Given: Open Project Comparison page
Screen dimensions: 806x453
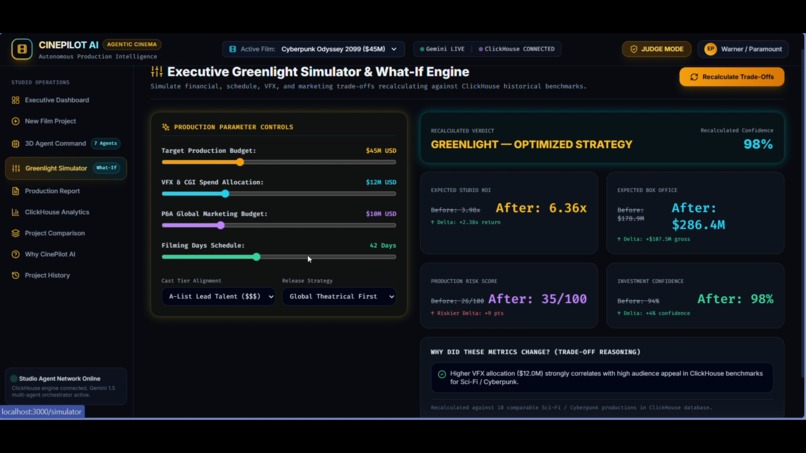Looking at the screenshot, I should 55,233.
